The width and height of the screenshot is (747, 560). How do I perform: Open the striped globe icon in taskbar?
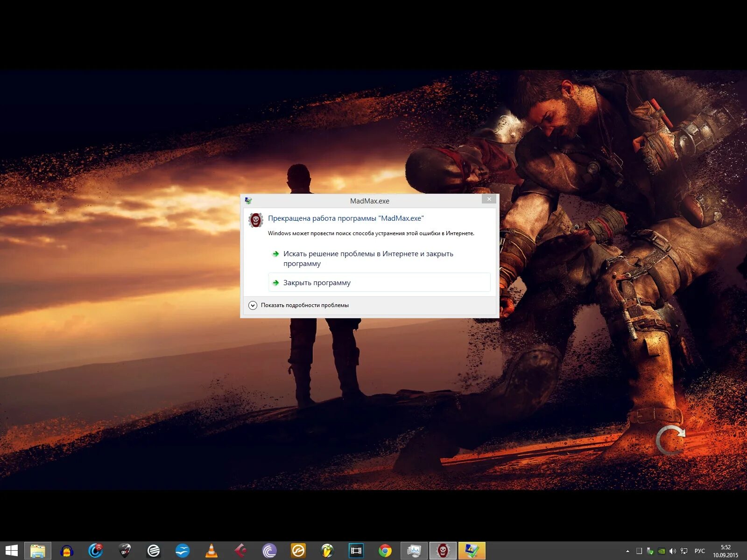pos(154,551)
